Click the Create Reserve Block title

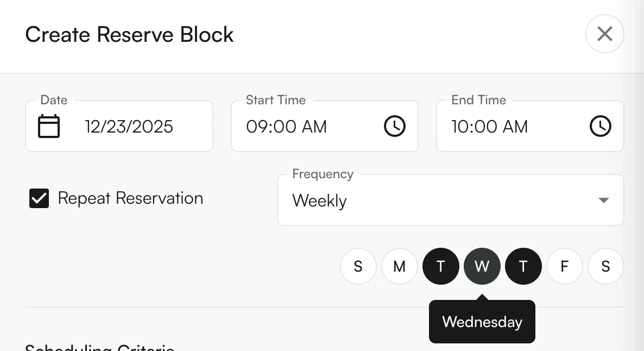tap(129, 34)
